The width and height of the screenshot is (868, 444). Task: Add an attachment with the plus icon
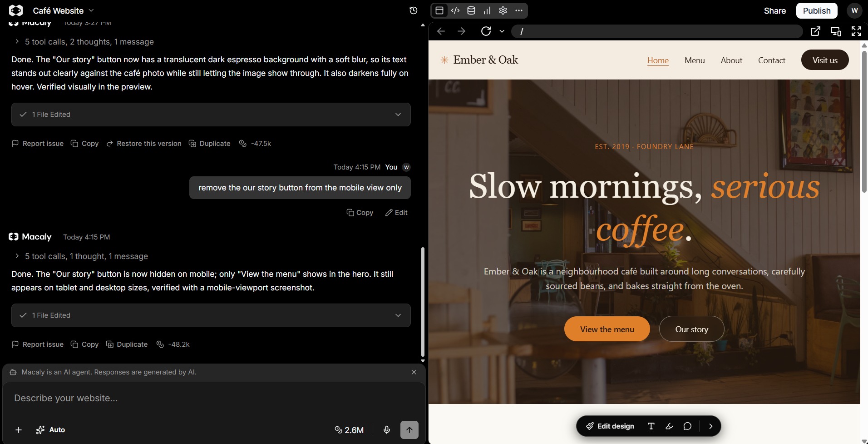tap(19, 429)
